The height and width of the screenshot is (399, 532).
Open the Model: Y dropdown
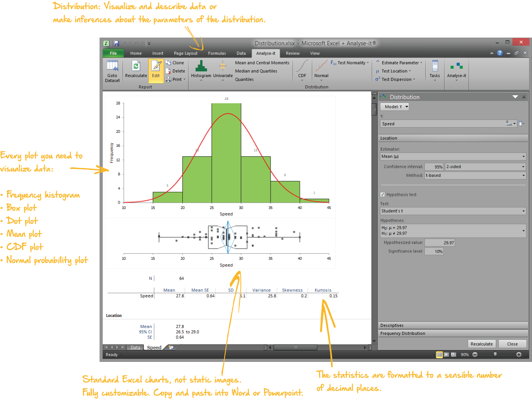[x=394, y=107]
